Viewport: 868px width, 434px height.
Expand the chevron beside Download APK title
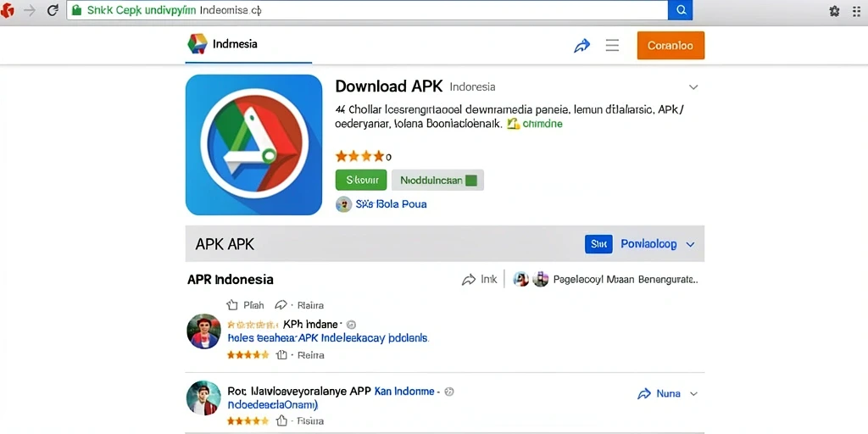coord(693,87)
